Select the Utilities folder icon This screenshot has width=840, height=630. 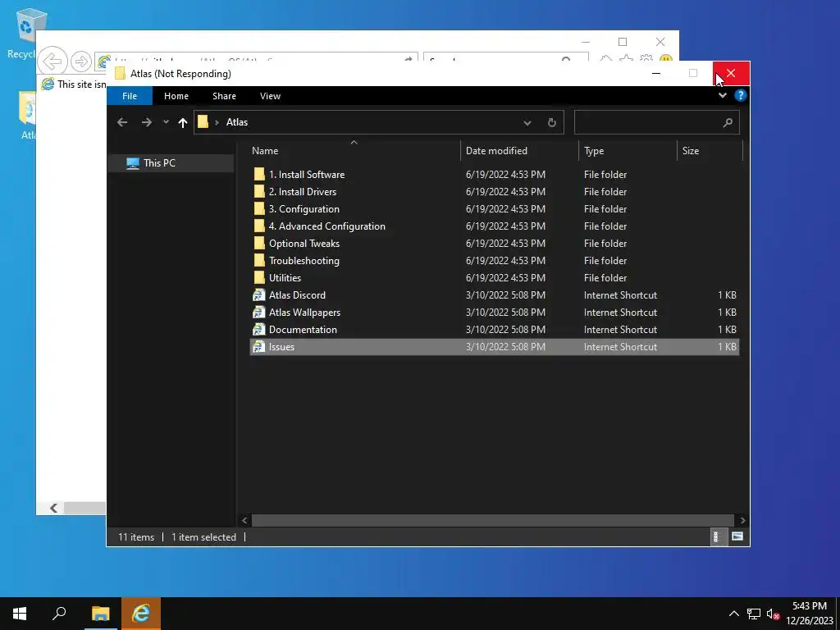(x=259, y=277)
